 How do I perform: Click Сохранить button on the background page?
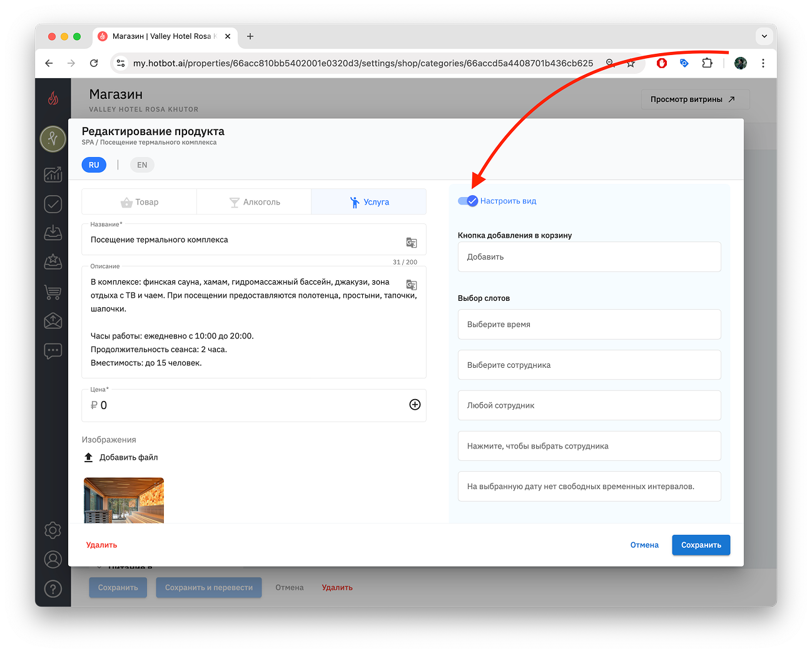pyautogui.click(x=118, y=587)
